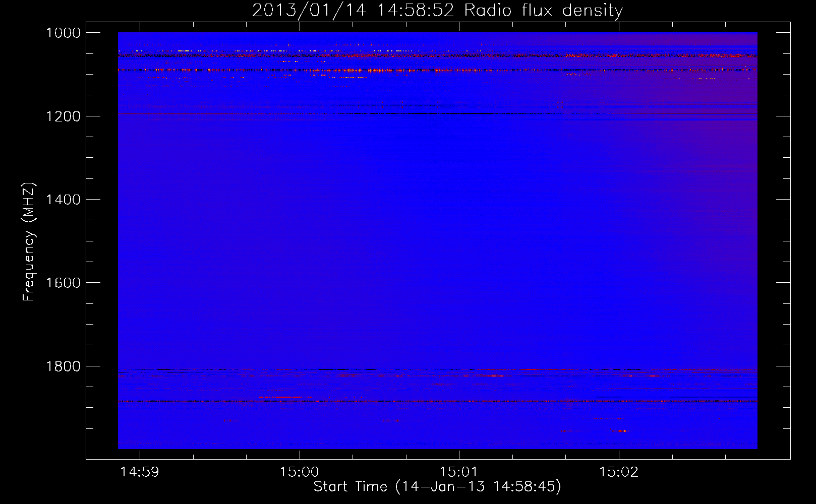Click the 1000 frequency tick label
816x504 pixels.
[x=63, y=33]
